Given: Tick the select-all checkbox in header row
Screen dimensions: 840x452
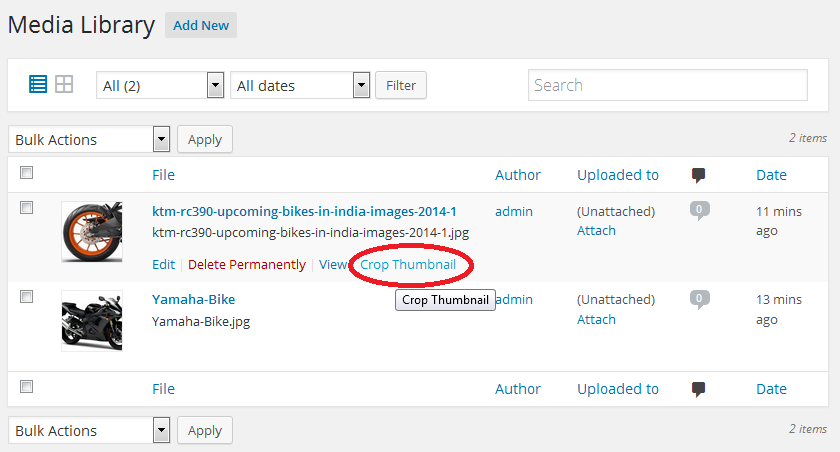Looking at the screenshot, I should [x=26, y=173].
